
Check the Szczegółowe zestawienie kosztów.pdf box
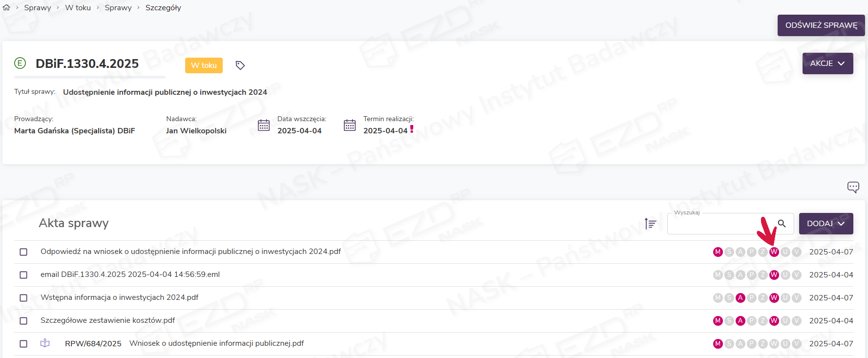(23, 321)
